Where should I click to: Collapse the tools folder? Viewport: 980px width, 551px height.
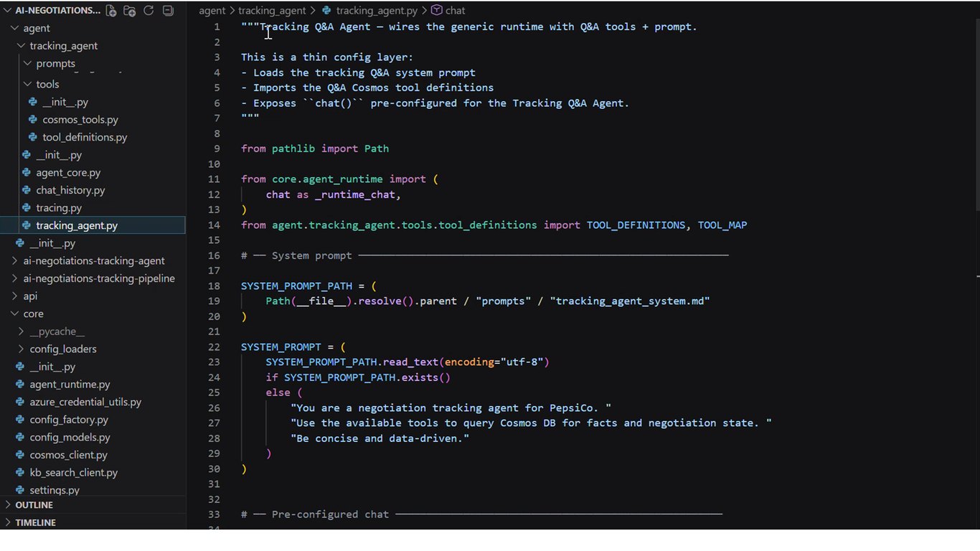pyautogui.click(x=27, y=84)
